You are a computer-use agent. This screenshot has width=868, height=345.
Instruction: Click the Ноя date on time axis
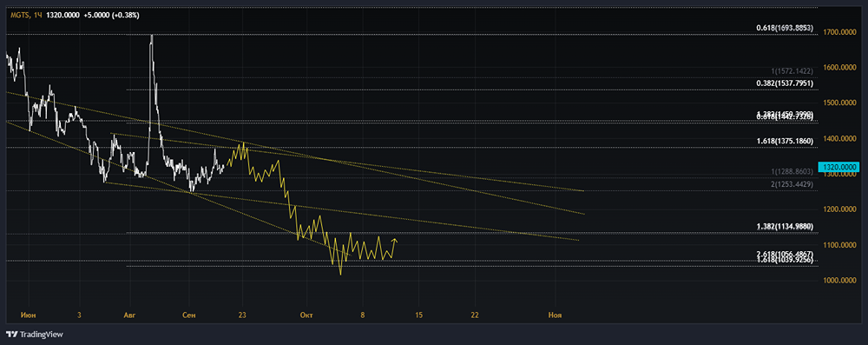[555, 315]
